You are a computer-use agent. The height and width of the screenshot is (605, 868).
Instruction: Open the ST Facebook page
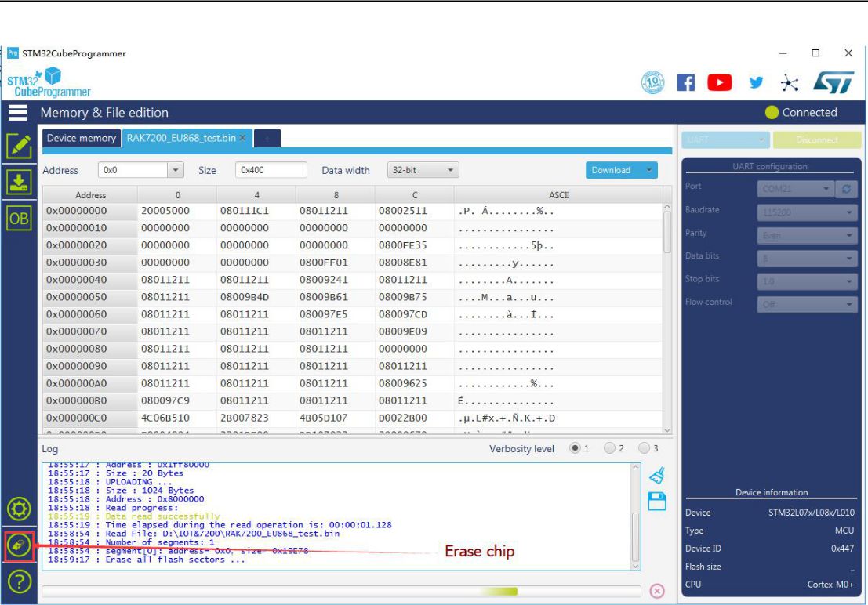(686, 82)
